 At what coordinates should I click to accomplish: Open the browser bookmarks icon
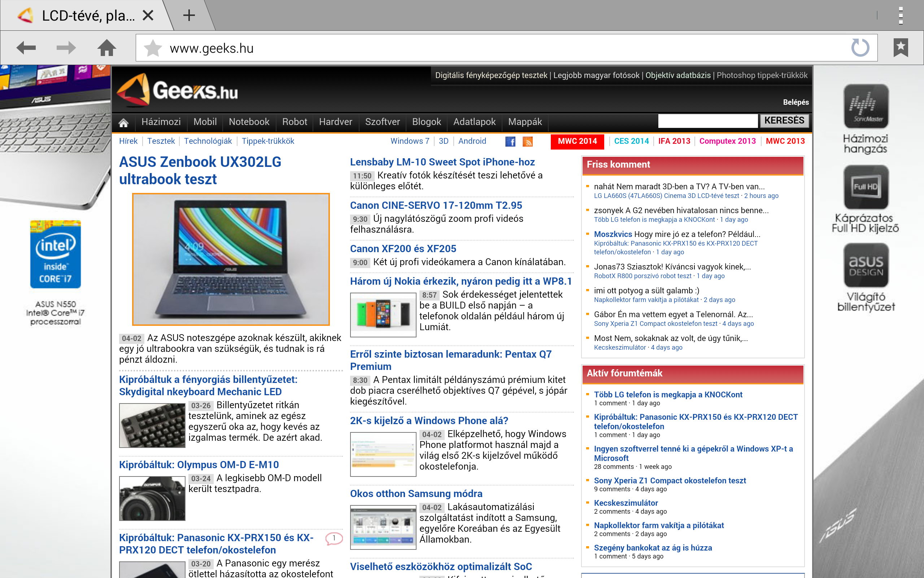(901, 48)
